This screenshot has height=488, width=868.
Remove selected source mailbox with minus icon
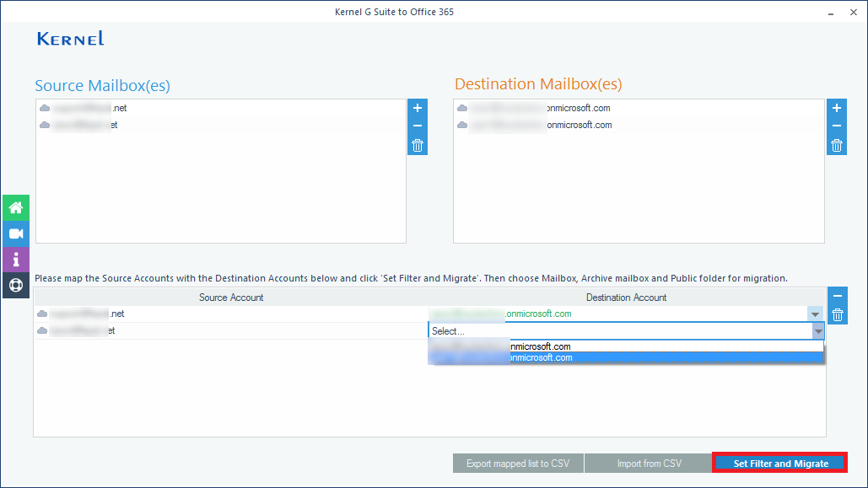[x=418, y=126]
